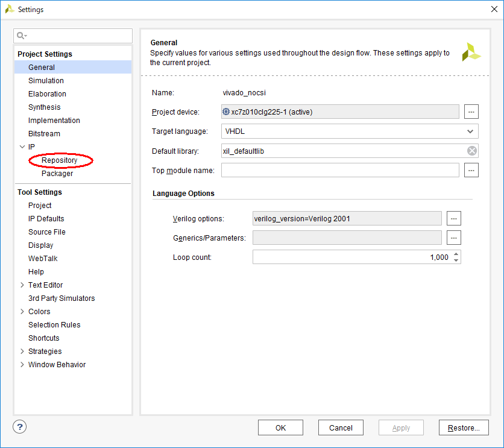Click the Top module name field
504x448 pixels.
(340, 171)
